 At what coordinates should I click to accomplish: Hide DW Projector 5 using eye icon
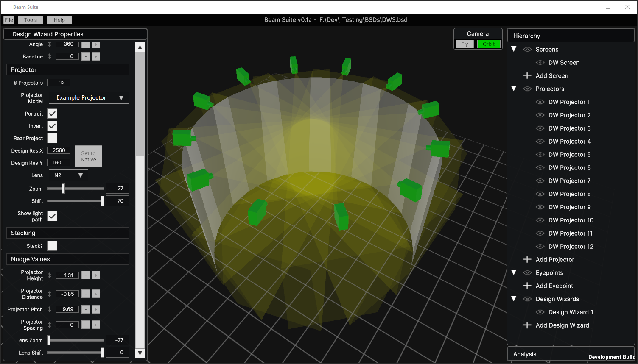coord(540,155)
